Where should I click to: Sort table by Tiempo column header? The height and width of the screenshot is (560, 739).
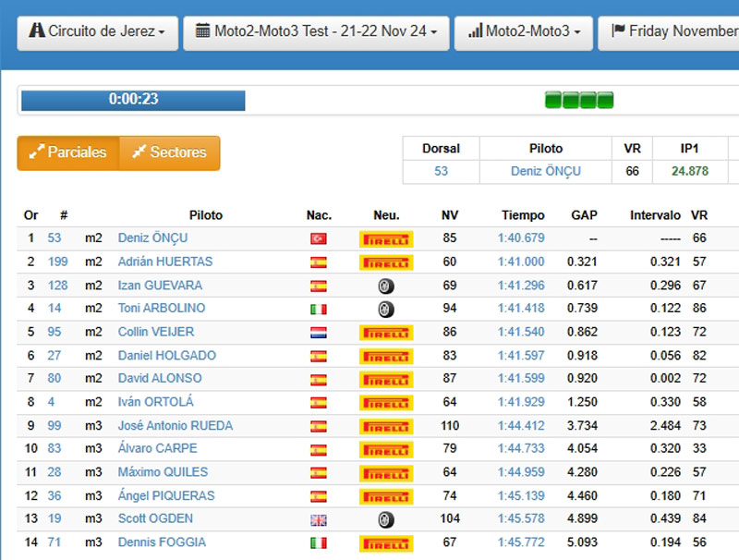[x=523, y=215]
